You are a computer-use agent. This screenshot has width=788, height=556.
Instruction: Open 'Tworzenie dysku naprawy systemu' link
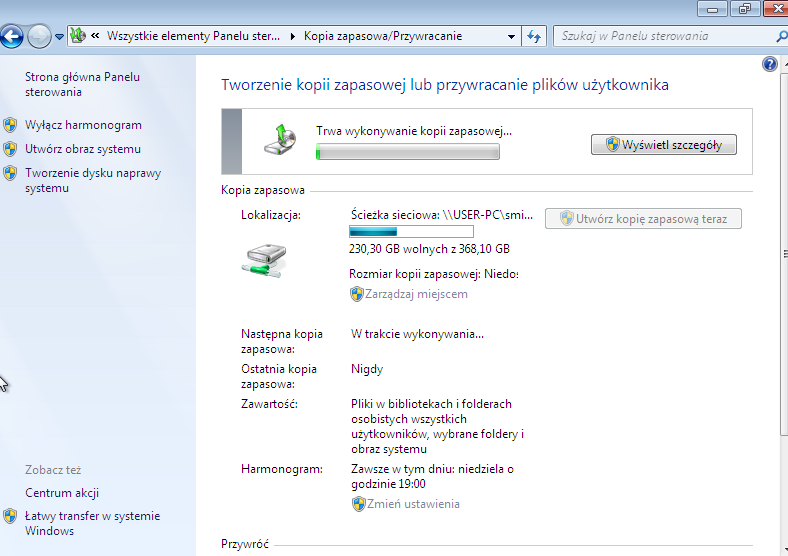(93, 180)
